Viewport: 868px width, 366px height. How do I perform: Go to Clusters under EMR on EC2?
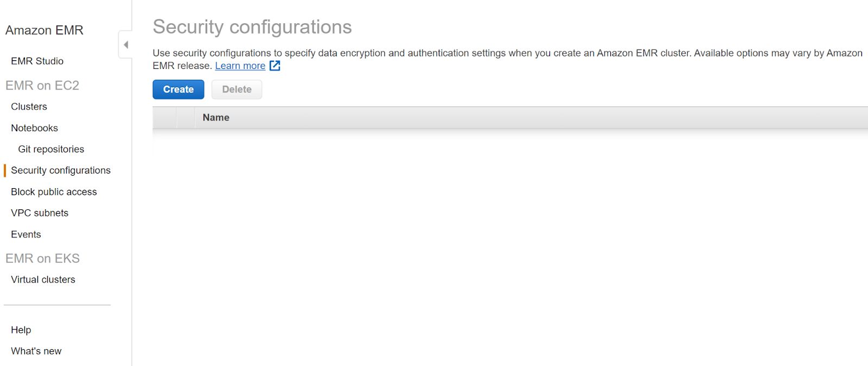(x=29, y=107)
